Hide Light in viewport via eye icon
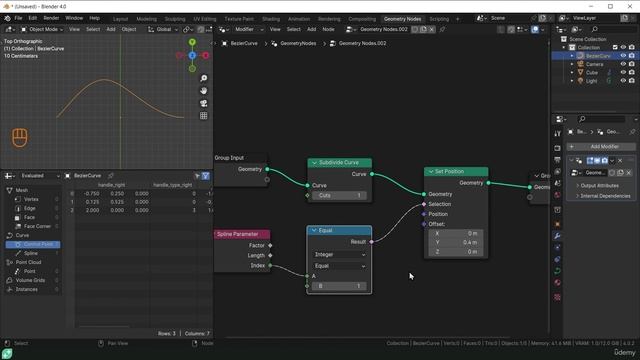Viewport: 640px width, 360px height. point(623,81)
